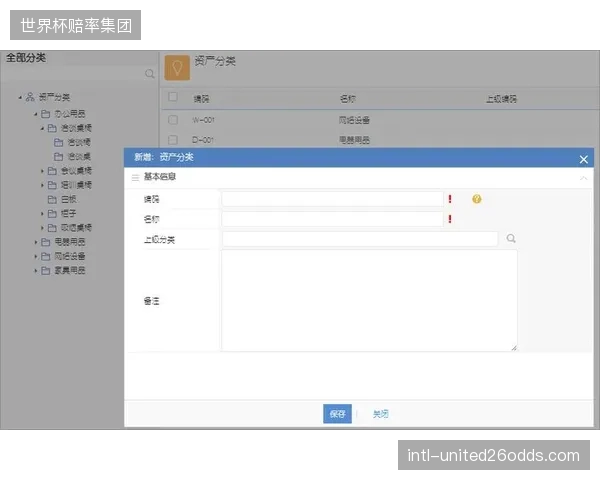
Task: Click the folder icon of 洽谈桌
Action: [59, 157]
